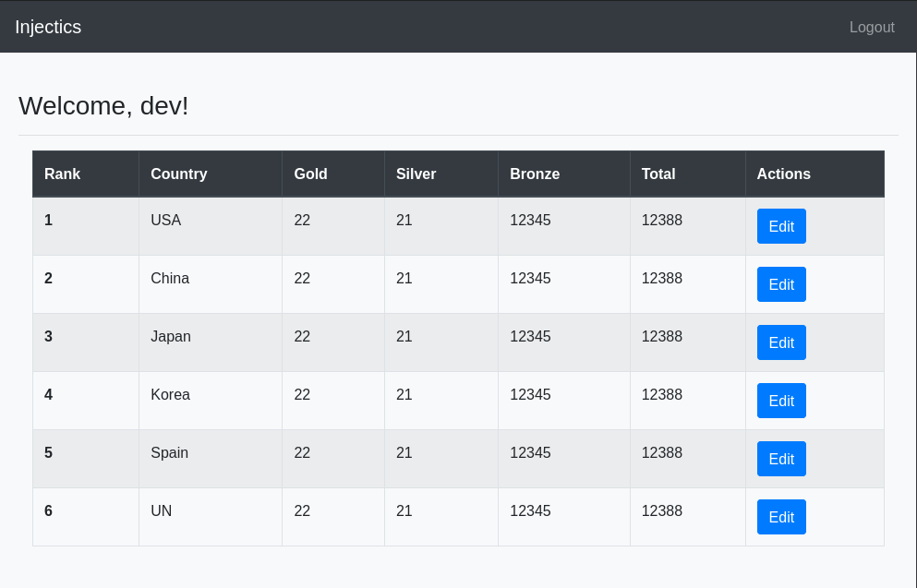Open Edit for China's medal entry
The image size is (917, 588).
tap(780, 284)
